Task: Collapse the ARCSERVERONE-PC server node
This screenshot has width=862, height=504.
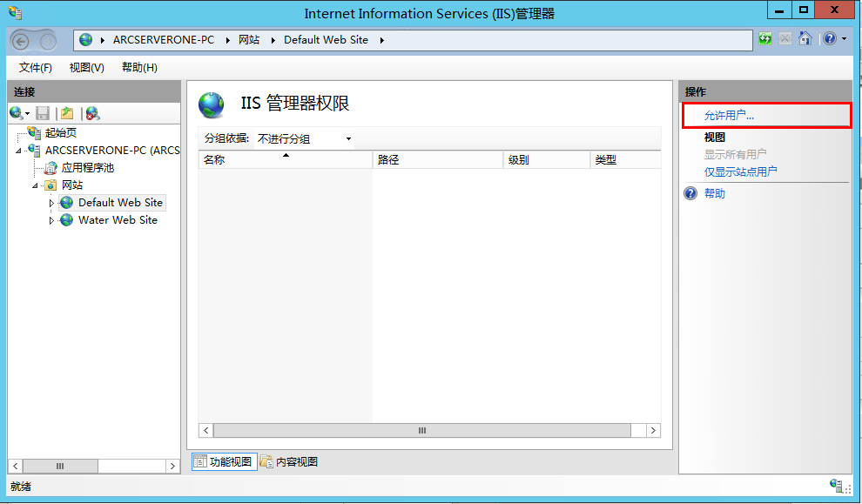Action: point(18,151)
